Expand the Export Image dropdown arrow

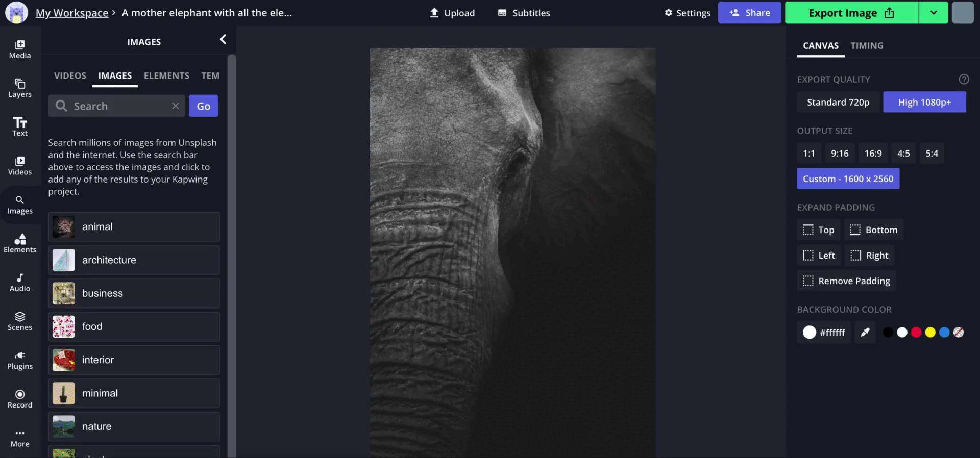tap(933, 13)
